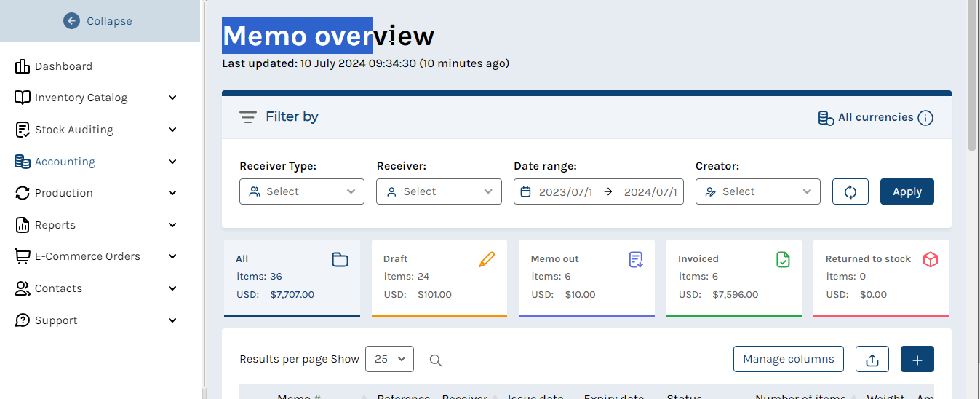This screenshot has height=399, width=980.
Task: Click the Reports document icon
Action: (23, 225)
